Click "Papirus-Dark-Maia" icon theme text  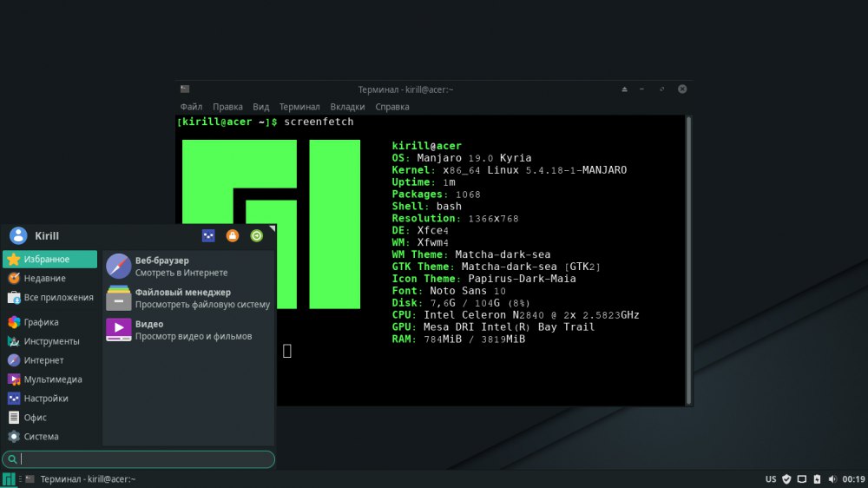(522, 280)
